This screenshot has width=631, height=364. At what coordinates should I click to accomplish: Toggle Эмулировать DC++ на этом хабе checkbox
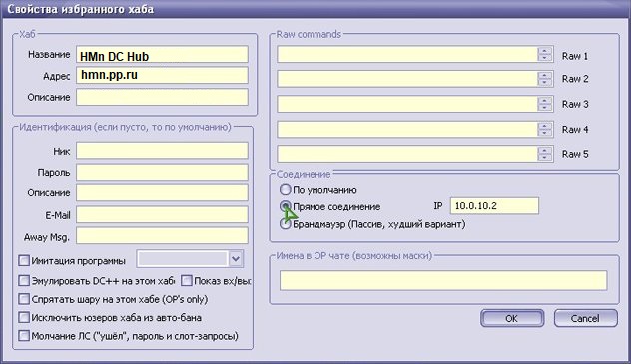click(24, 281)
